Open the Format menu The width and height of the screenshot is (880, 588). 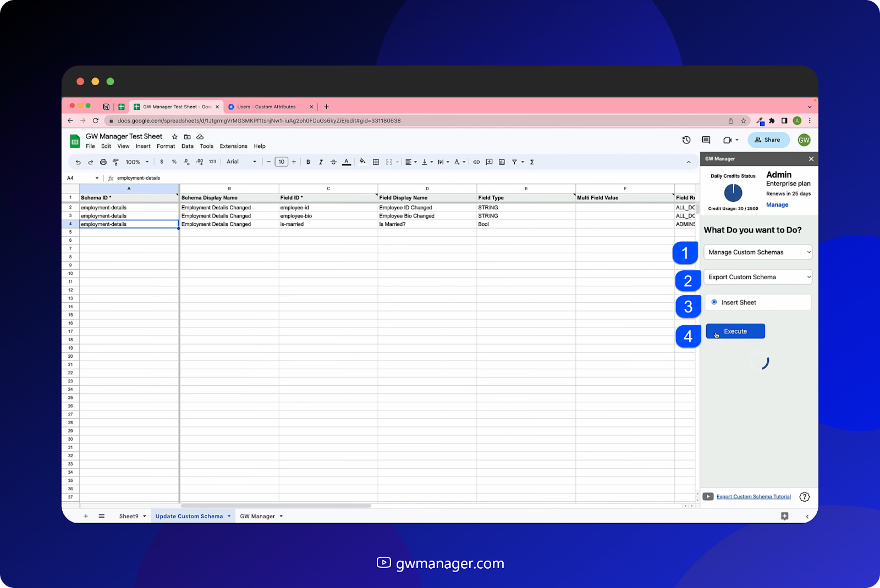pyautogui.click(x=166, y=146)
